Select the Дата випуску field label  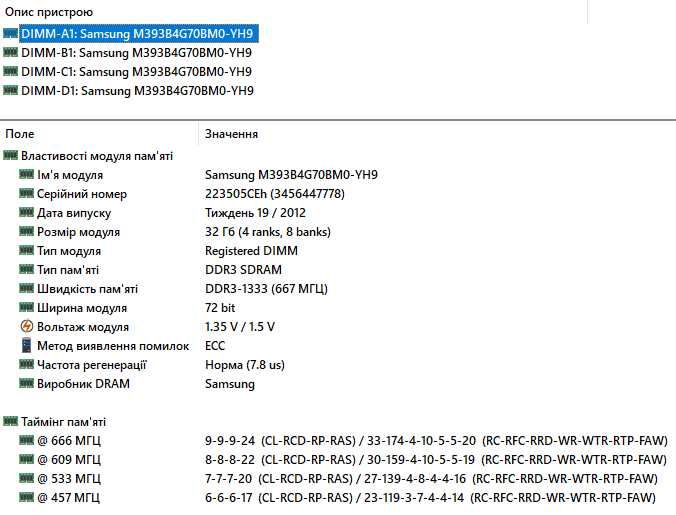click(74, 213)
